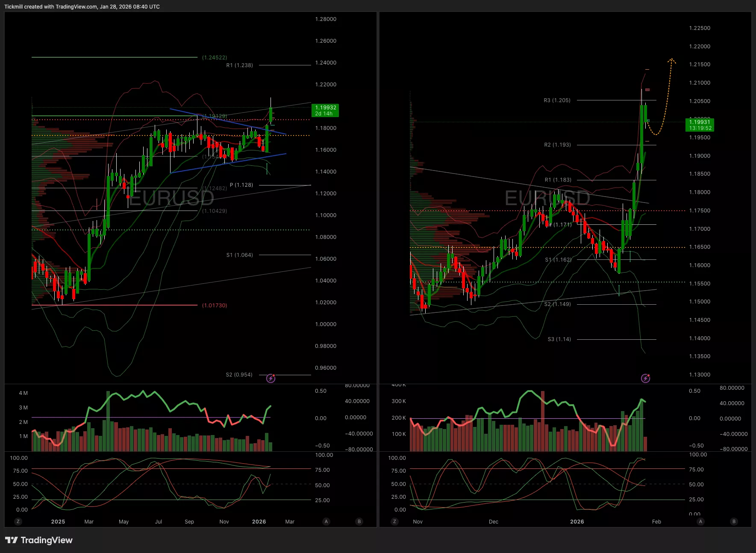Viewport: 756px width, 553px height.
Task: Toggle the B scale button on right chart
Action: [x=734, y=521]
